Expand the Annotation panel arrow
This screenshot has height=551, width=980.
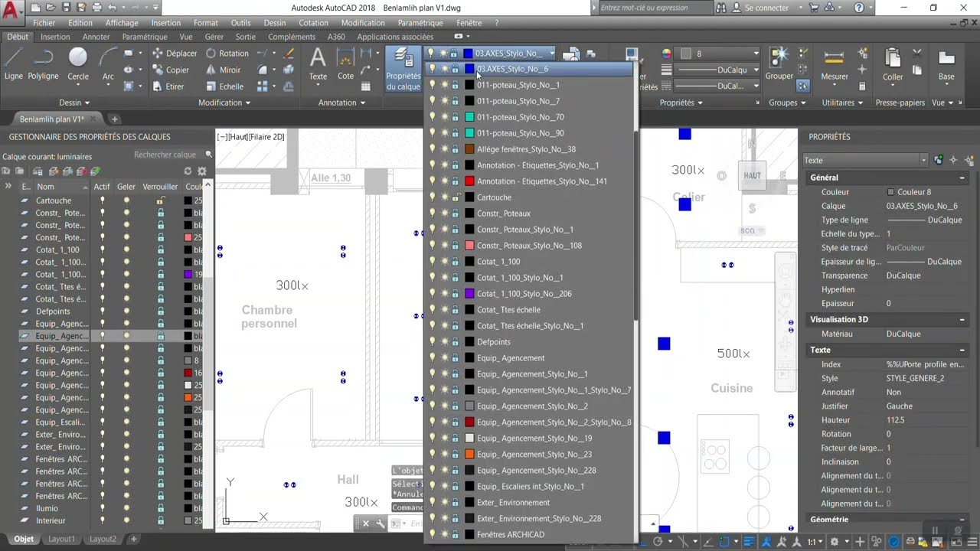coord(363,103)
